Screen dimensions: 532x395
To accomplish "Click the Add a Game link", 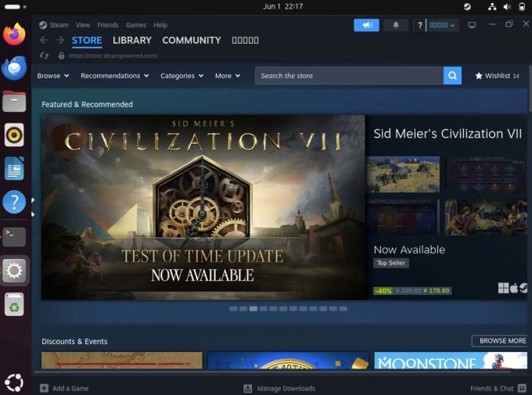I will point(70,388).
